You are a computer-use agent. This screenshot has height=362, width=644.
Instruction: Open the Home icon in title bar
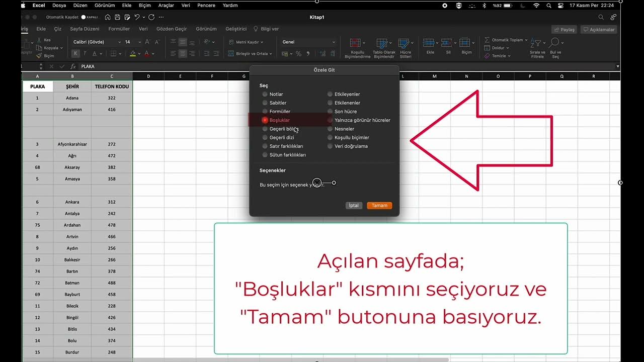point(108,17)
